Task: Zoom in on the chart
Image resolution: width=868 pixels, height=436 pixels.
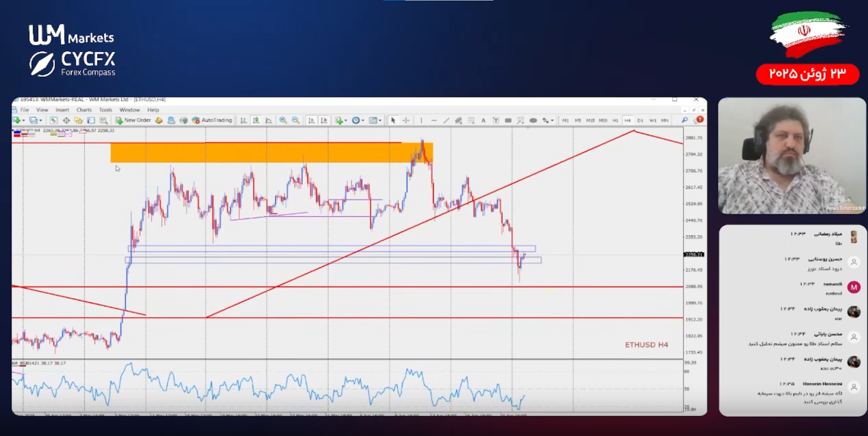Action: (x=283, y=120)
